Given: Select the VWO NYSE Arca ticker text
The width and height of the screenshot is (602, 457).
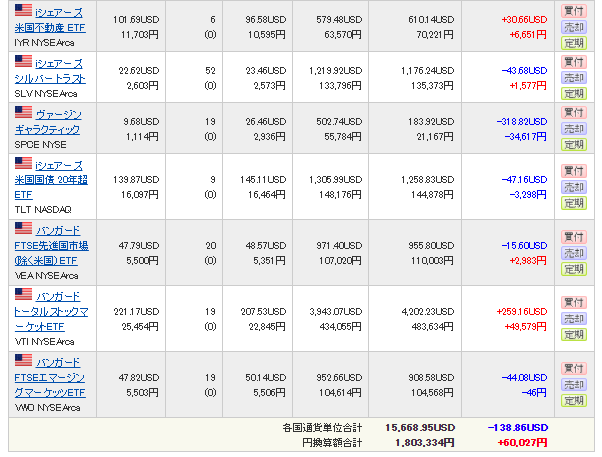Looking at the screenshot, I should point(47,408).
